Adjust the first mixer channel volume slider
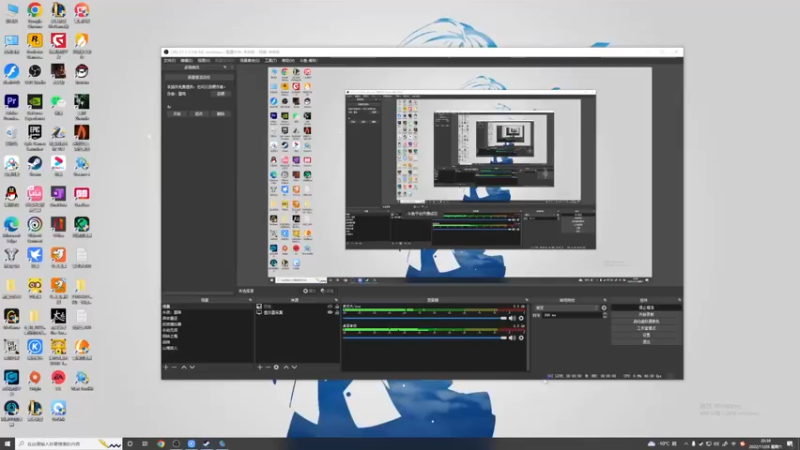800x450 pixels. (426, 318)
